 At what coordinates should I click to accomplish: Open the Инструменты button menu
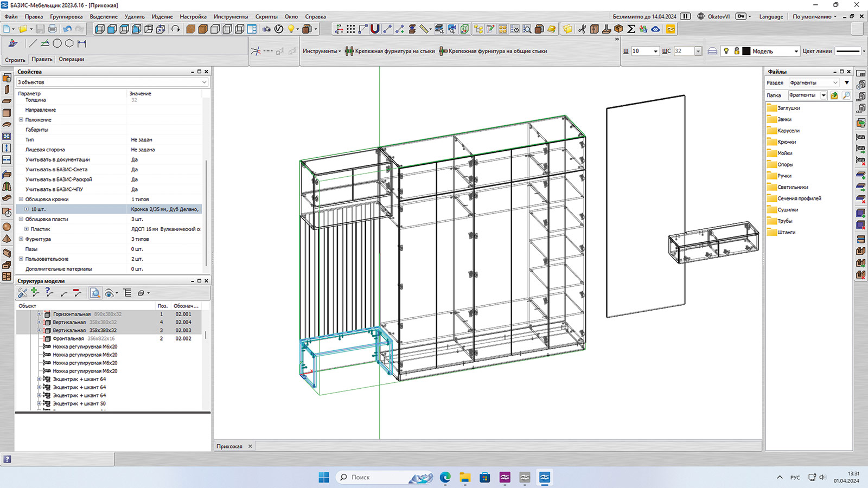click(321, 51)
